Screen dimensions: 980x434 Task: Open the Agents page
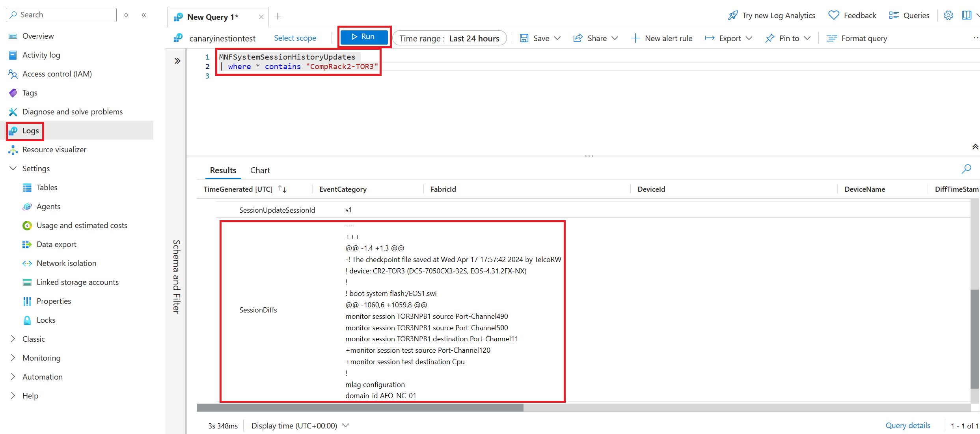tap(48, 206)
